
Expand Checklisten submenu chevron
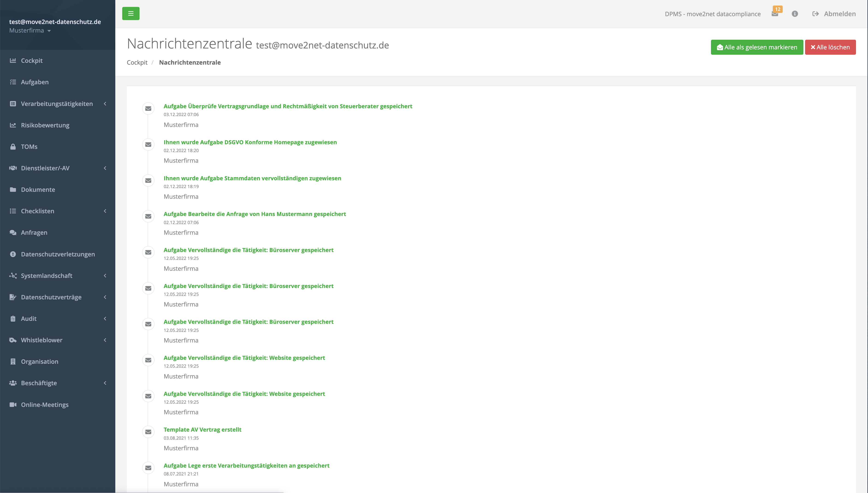[x=105, y=211]
